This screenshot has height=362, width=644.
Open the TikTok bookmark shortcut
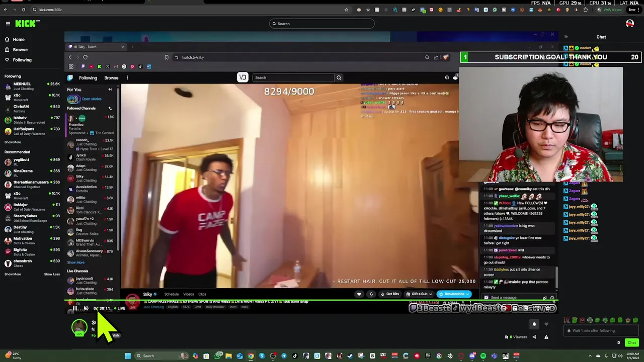click(x=140, y=66)
